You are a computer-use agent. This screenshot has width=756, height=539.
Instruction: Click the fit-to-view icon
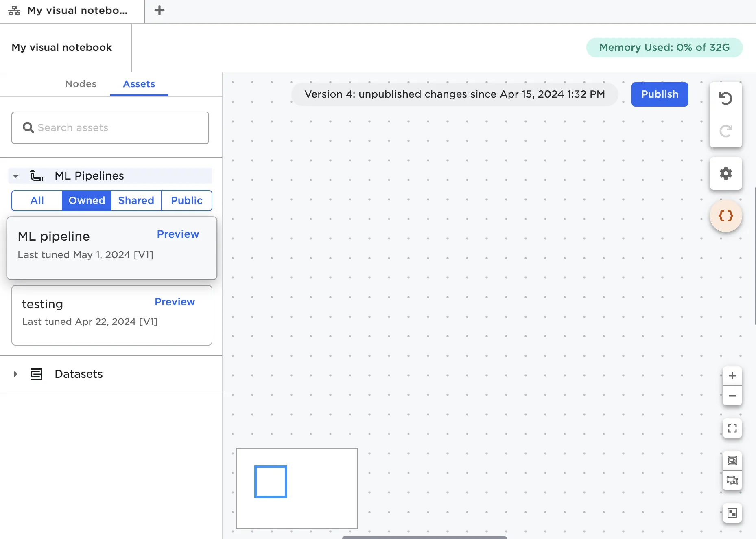coord(732,428)
